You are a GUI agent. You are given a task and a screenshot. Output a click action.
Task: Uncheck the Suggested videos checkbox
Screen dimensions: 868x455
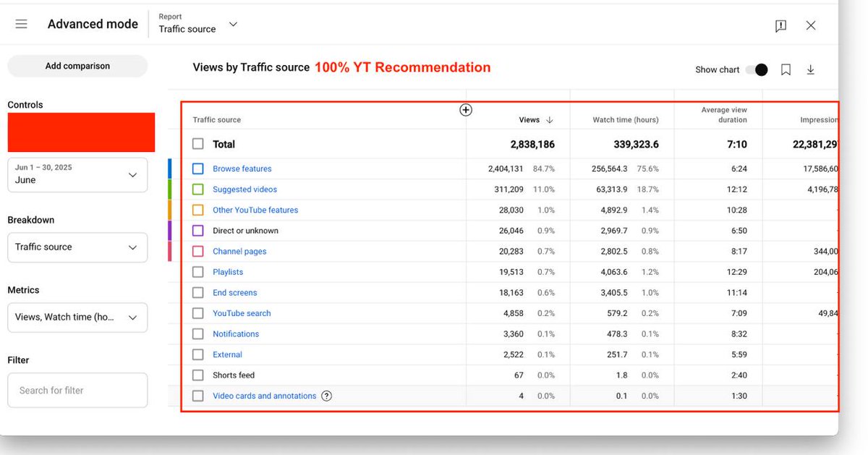[x=198, y=190]
